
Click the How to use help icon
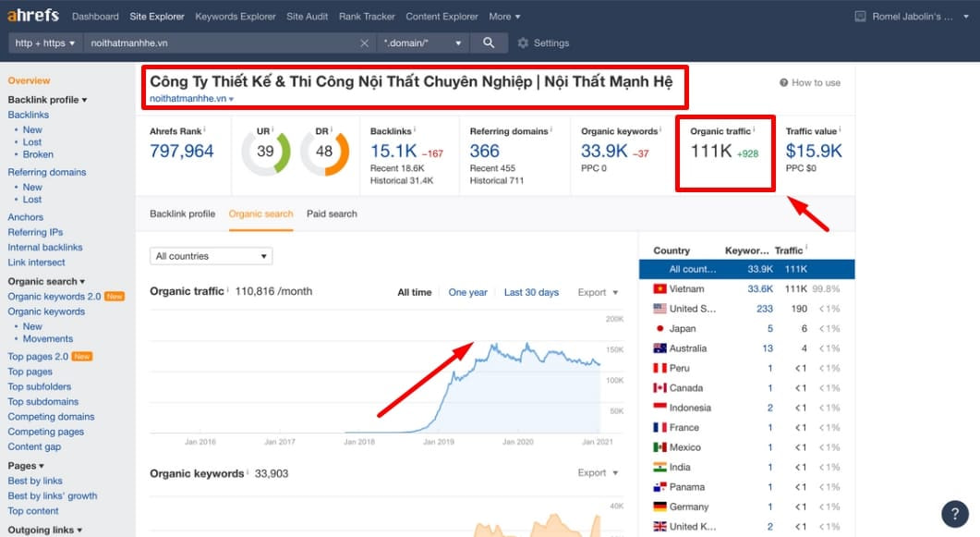pos(783,82)
